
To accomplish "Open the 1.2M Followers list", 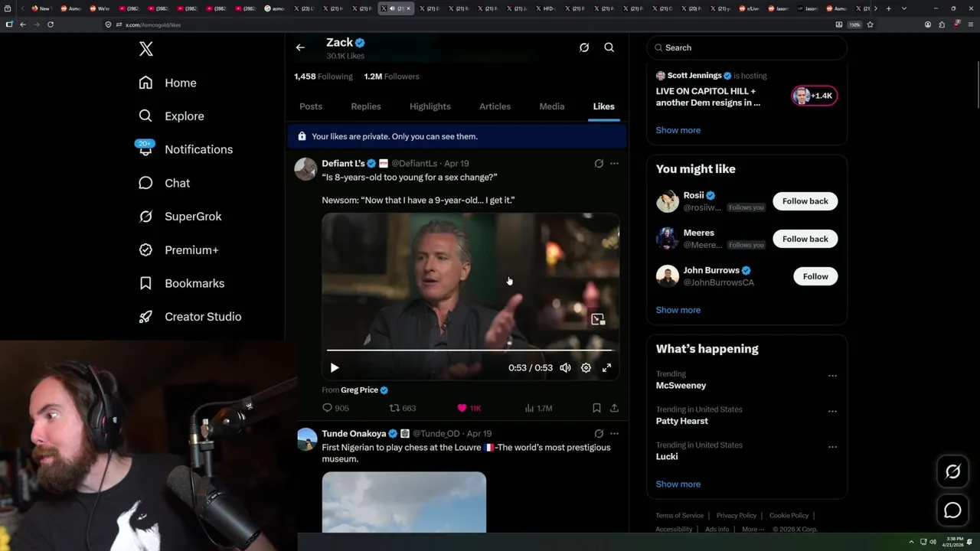I will coord(392,77).
